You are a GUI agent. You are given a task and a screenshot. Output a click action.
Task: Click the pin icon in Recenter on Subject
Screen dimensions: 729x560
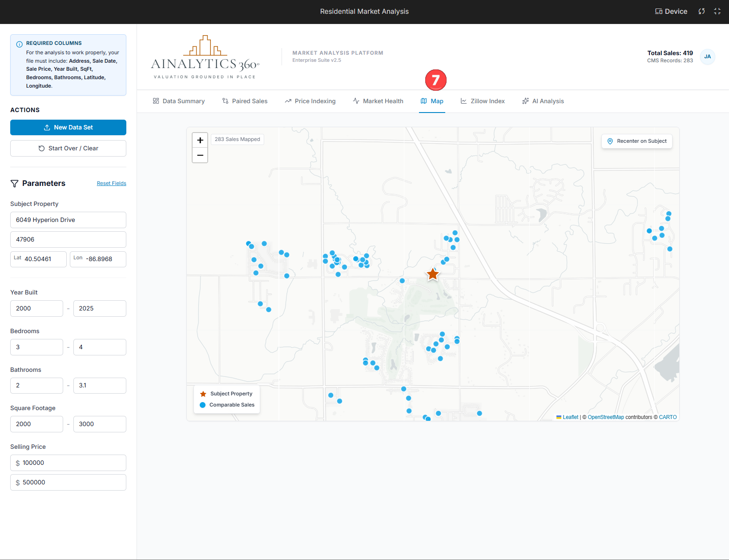[x=610, y=141]
